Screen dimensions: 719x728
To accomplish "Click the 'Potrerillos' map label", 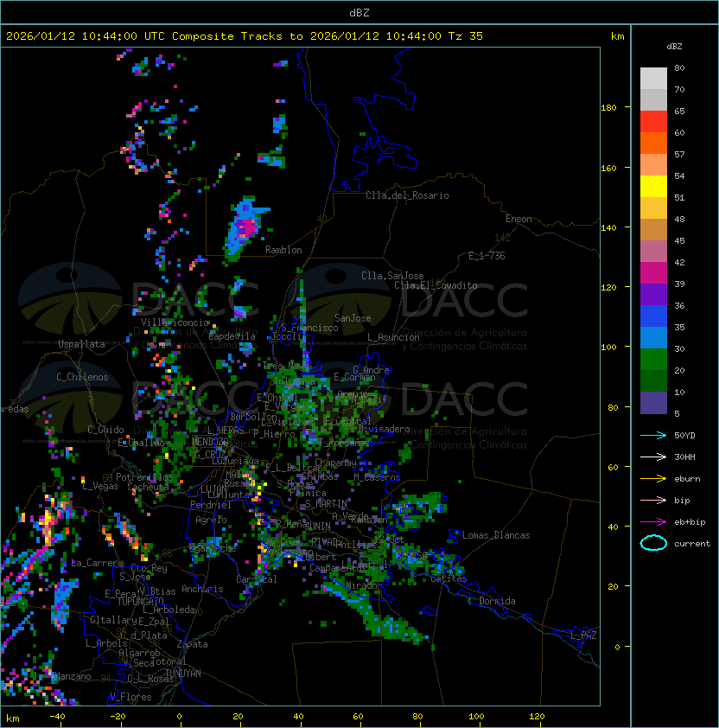I will pyautogui.click(x=144, y=477).
